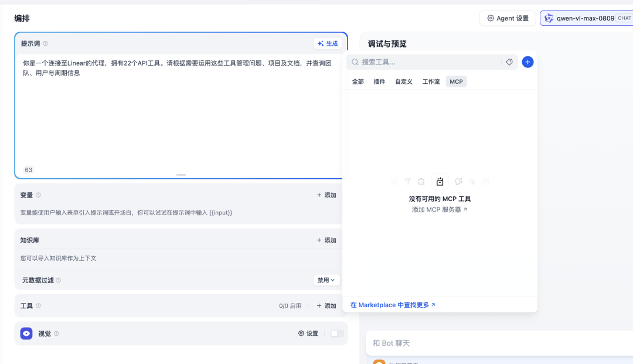
Task: Click the 添加 MCP 服务器 link
Action: 439,209
